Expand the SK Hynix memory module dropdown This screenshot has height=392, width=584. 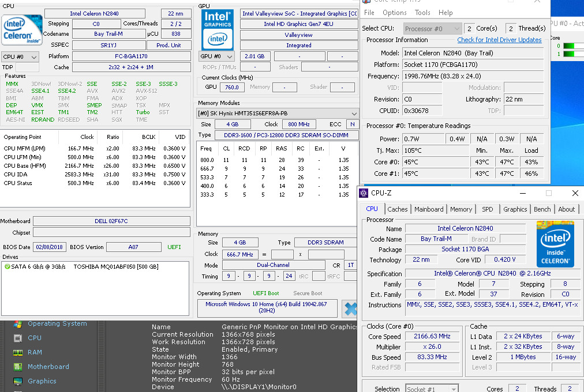pos(278,113)
